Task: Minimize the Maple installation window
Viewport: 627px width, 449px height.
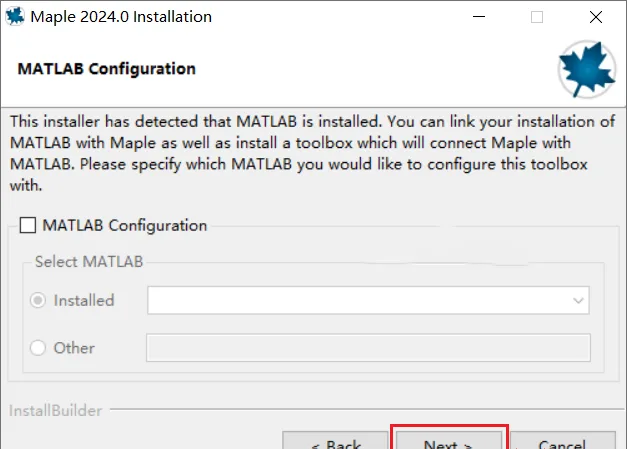Action: [479, 17]
